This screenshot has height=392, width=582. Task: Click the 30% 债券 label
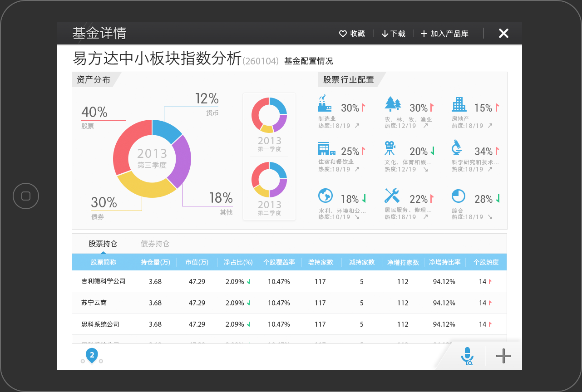coord(104,207)
